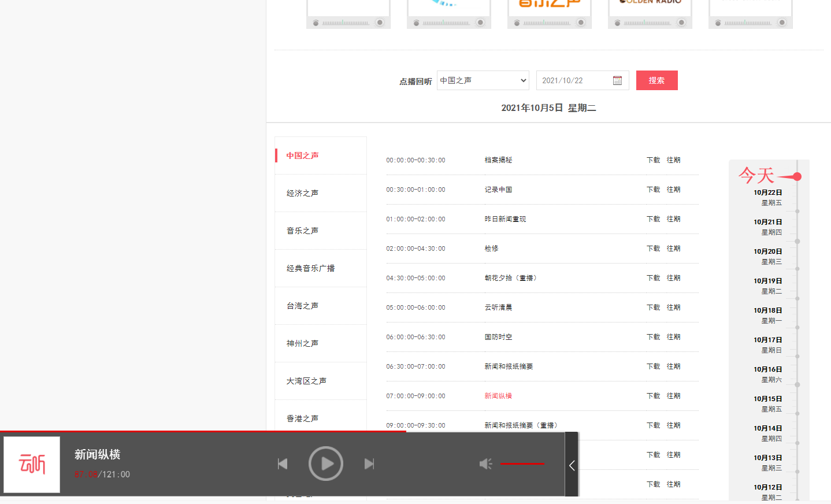Image resolution: width=831 pixels, height=504 pixels.
Task: View 往期 episodes of 档案揭秘
Action: tap(674, 160)
